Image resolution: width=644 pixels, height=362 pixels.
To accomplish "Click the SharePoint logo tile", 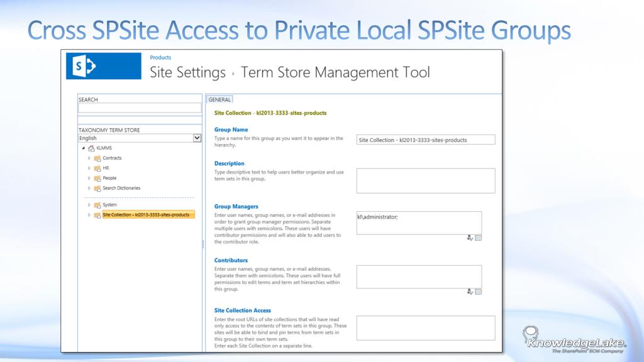I will (x=104, y=65).
